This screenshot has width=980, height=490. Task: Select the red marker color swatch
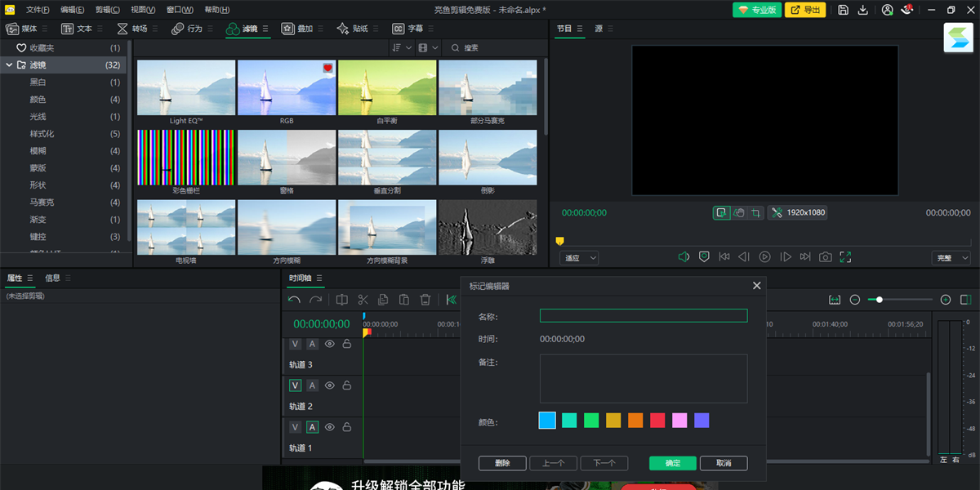click(x=657, y=421)
